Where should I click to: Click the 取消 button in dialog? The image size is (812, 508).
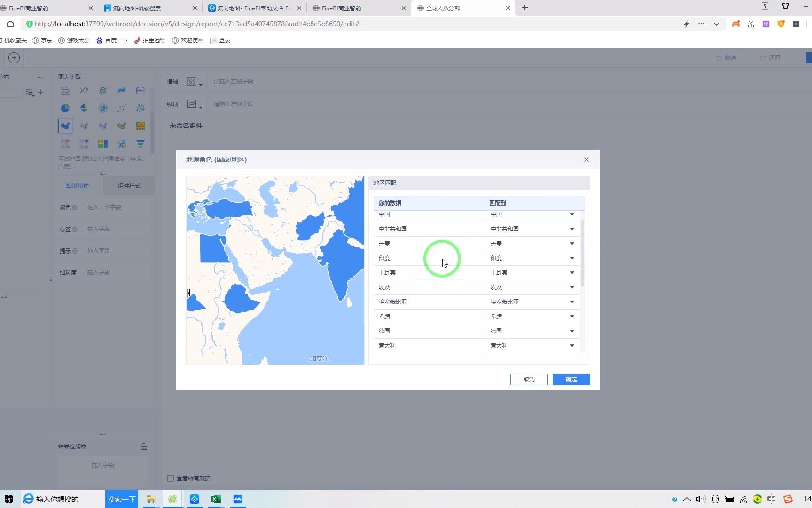click(529, 380)
